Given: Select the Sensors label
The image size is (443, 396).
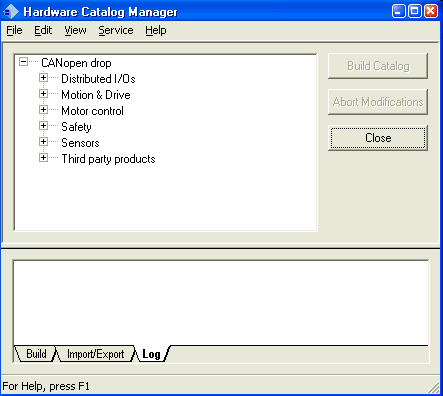Looking at the screenshot, I should pyautogui.click(x=80, y=143).
